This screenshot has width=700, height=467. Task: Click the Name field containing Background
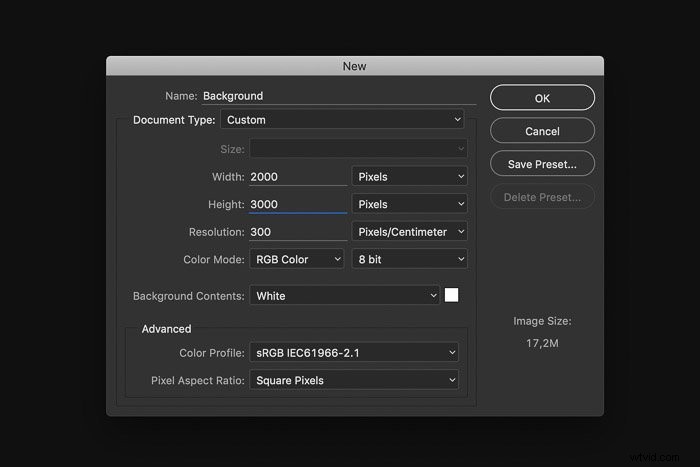click(x=339, y=96)
